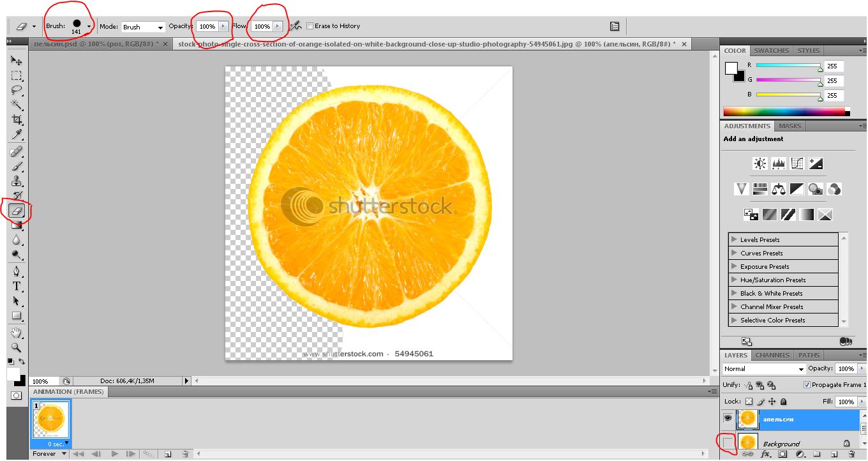Switch to the Masks tab
Screen dimensions: 868x461
[789, 126]
